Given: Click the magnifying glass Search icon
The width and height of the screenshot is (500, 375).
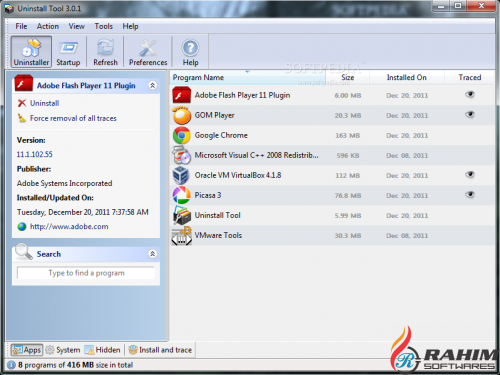Looking at the screenshot, I should pos(24,252).
